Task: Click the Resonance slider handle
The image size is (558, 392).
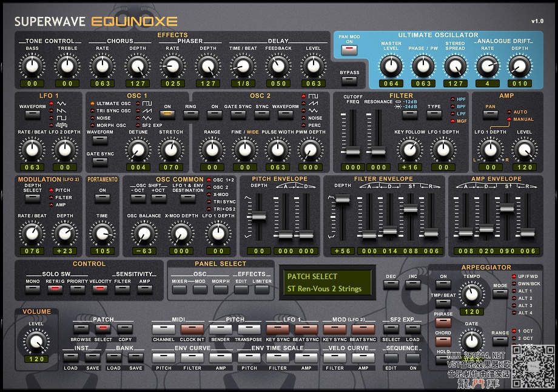Action: [378, 152]
